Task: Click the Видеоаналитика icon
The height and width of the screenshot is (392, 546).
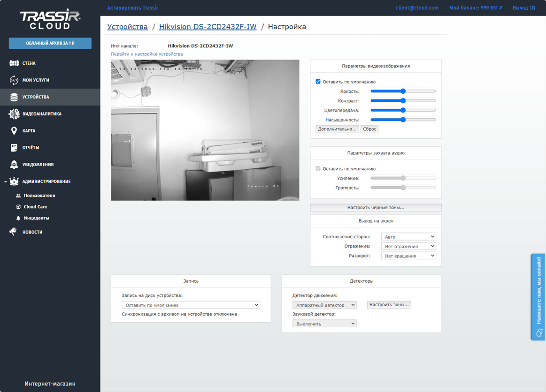Action: point(14,114)
